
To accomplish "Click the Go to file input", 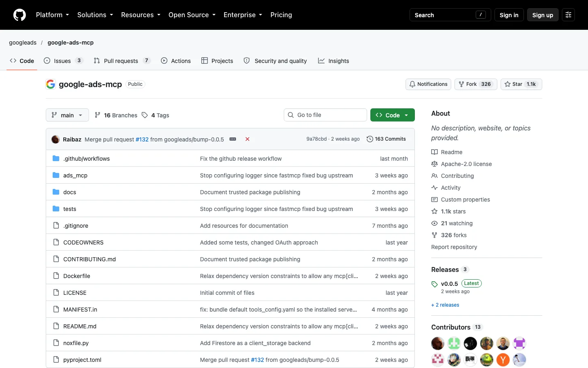I will tap(325, 115).
